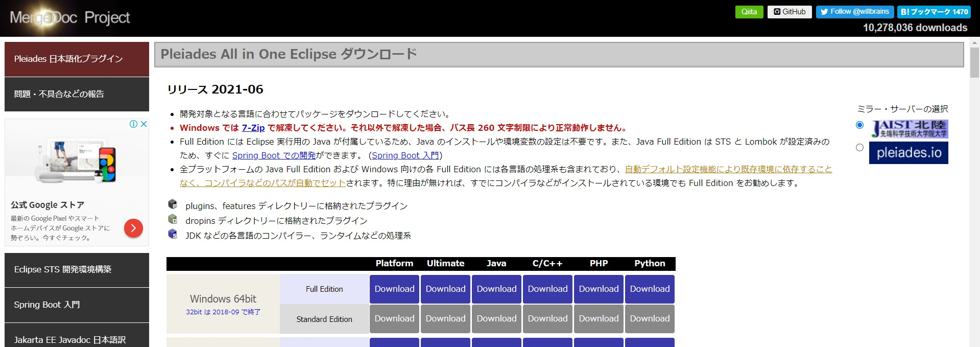Screen dimensions: 980x347
Task: Click the page vertical scrollbar thumb
Action: click(x=974, y=62)
